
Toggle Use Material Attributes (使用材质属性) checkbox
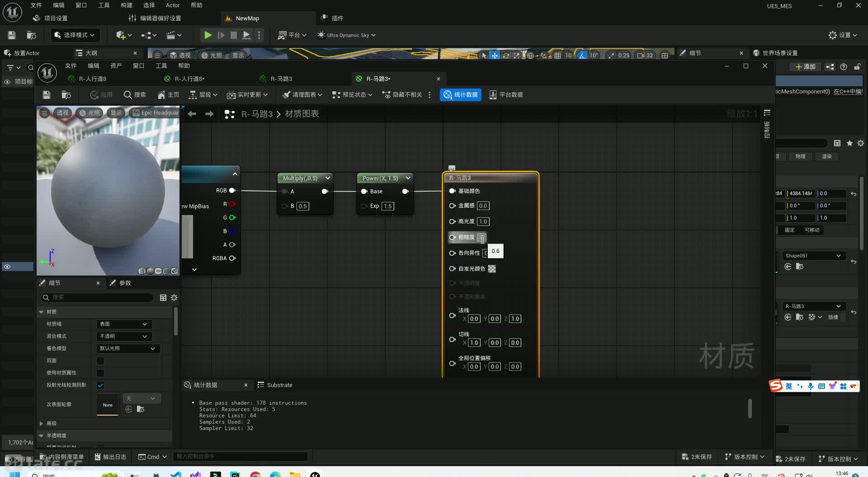point(100,373)
